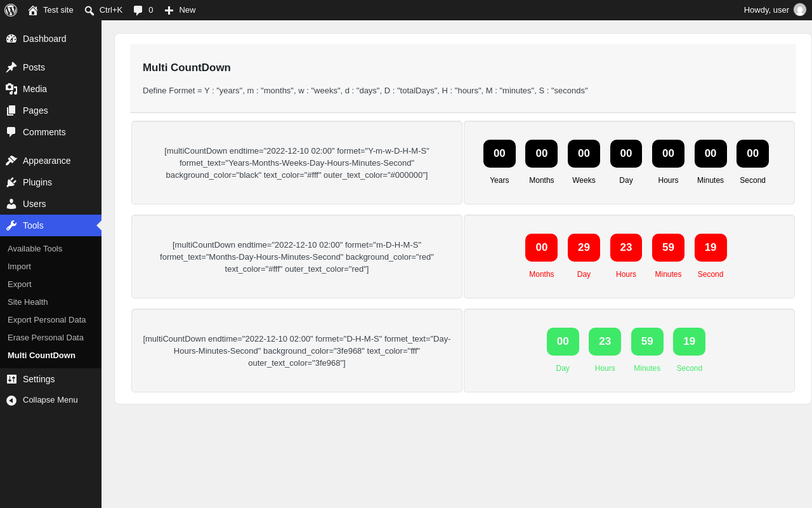Click the black Years countdown box
Screen dimensions: 812x508
click(x=499, y=154)
